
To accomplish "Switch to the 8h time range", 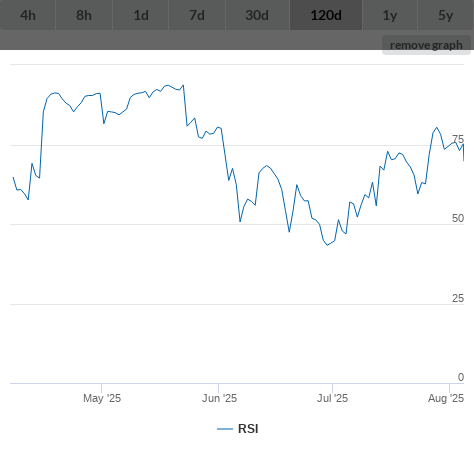I will (84, 15).
